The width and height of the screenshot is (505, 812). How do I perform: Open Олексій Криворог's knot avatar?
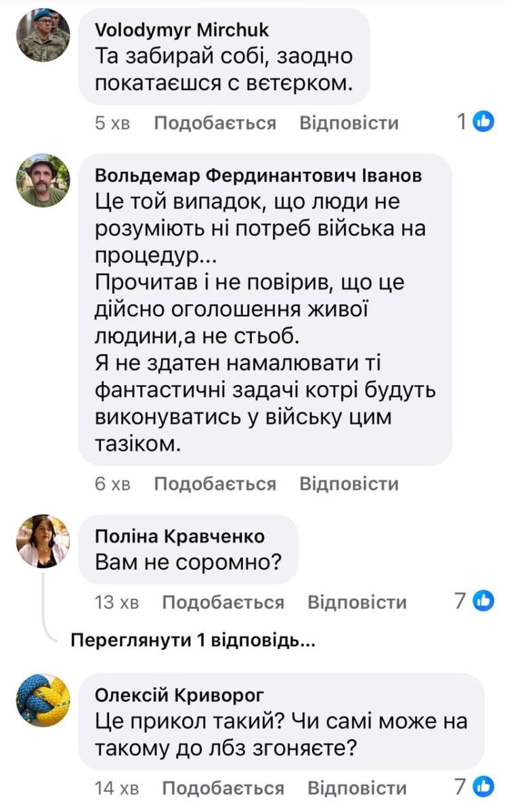point(43,700)
